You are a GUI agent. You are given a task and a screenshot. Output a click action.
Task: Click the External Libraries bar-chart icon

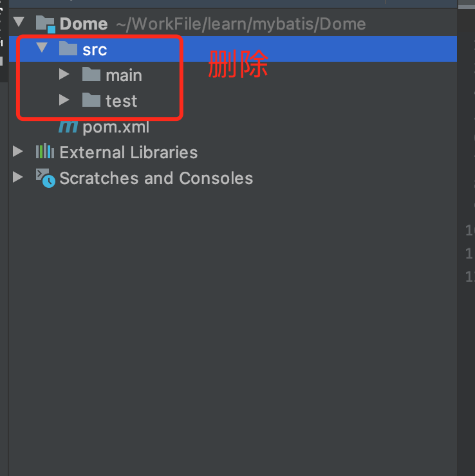click(x=45, y=151)
